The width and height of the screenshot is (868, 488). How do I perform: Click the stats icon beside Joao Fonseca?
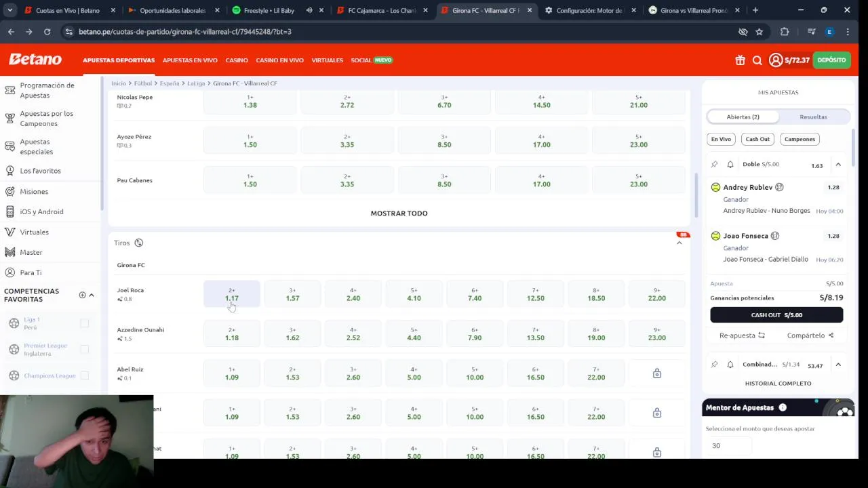coord(775,236)
